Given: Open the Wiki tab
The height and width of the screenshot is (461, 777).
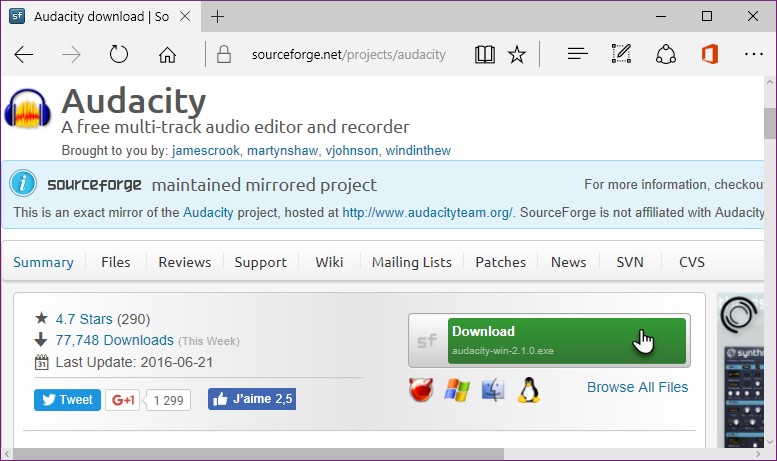Looking at the screenshot, I should coord(329,262).
